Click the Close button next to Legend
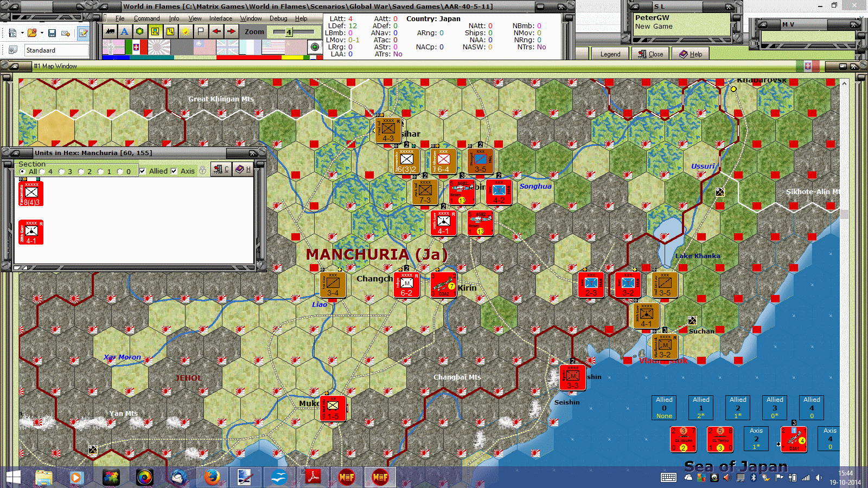The height and width of the screenshot is (488, 868). coord(651,54)
